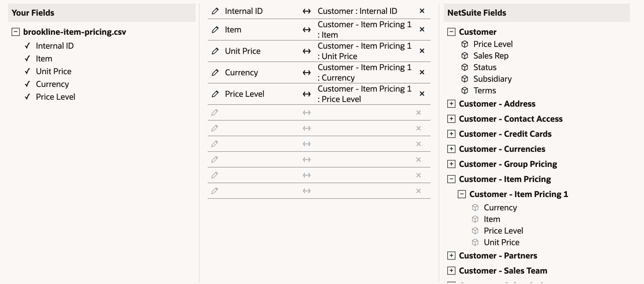Screen dimensions: 644x284
Task: Remove the Unit Price mapping row
Action: point(422,51)
